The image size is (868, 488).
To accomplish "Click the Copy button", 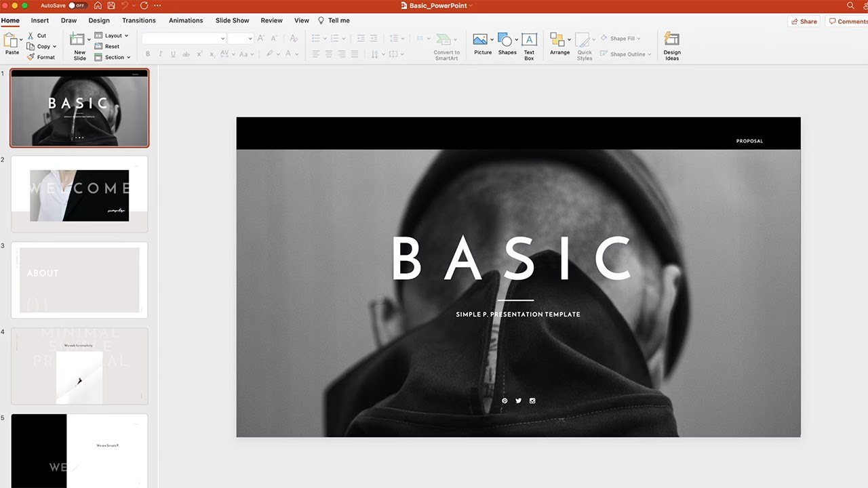I will tap(38, 46).
